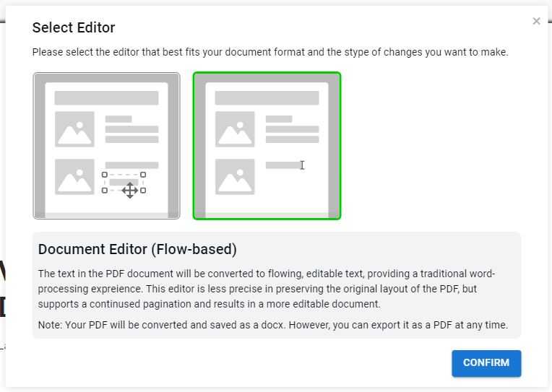Viewport: 552px width, 392px height.
Task: Choose the green-outlined flow-based editor thumbnail
Action: coord(267,145)
